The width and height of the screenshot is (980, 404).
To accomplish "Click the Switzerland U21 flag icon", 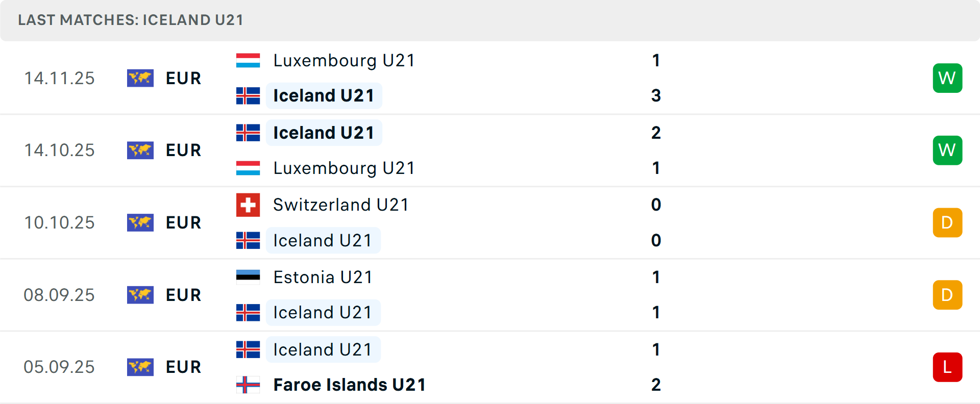I will (x=248, y=204).
